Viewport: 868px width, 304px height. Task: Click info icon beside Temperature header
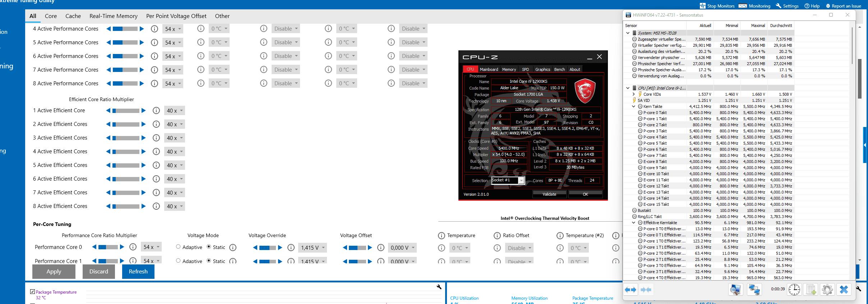click(x=442, y=236)
